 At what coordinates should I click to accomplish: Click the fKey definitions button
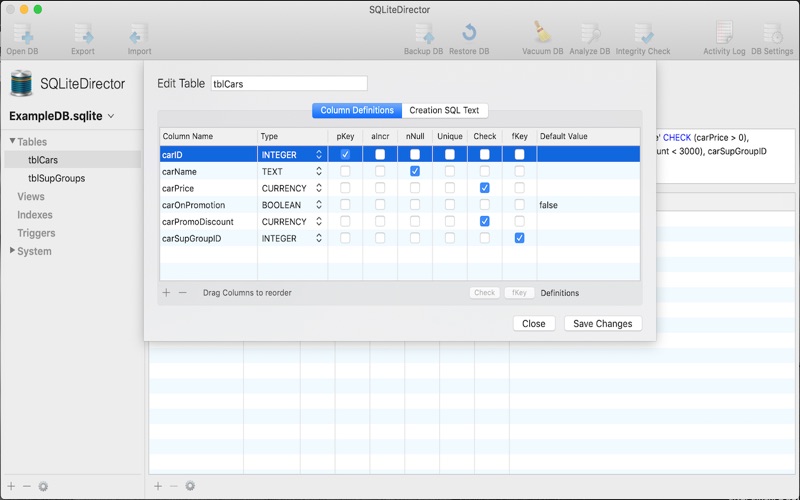click(519, 293)
